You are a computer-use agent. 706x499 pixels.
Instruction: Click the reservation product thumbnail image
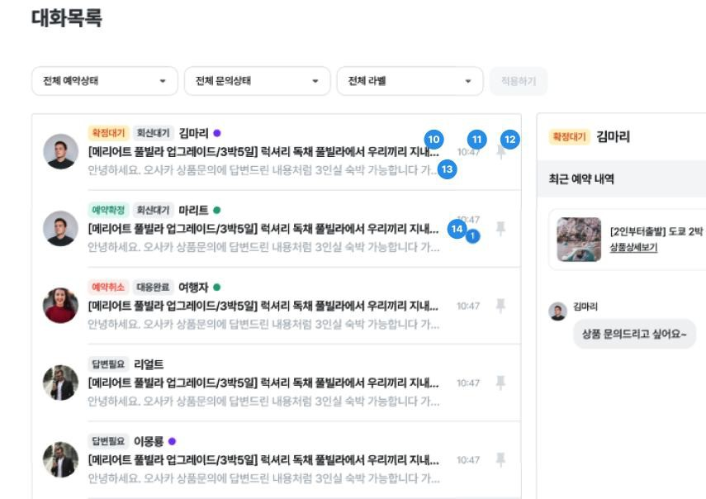point(579,239)
